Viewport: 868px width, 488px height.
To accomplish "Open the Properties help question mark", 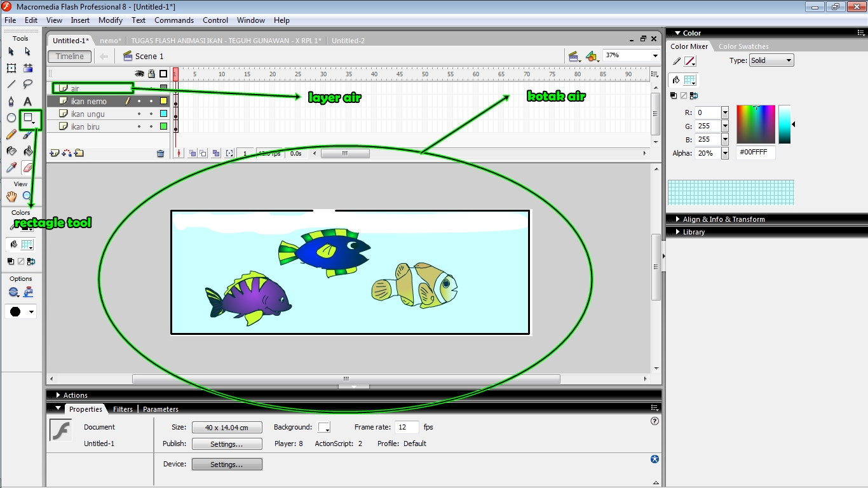I will tap(655, 421).
